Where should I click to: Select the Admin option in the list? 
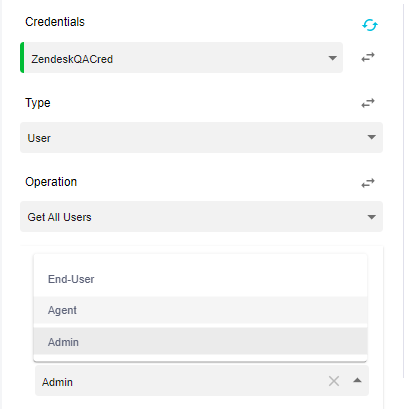click(200, 342)
